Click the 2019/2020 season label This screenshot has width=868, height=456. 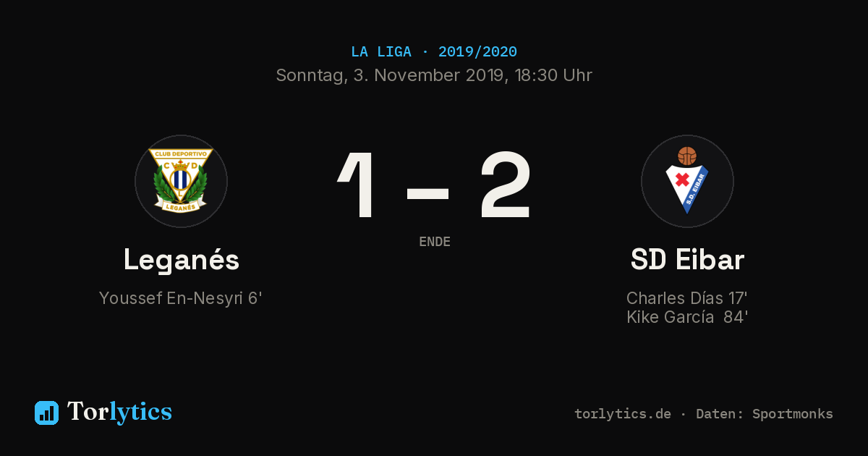point(477,52)
